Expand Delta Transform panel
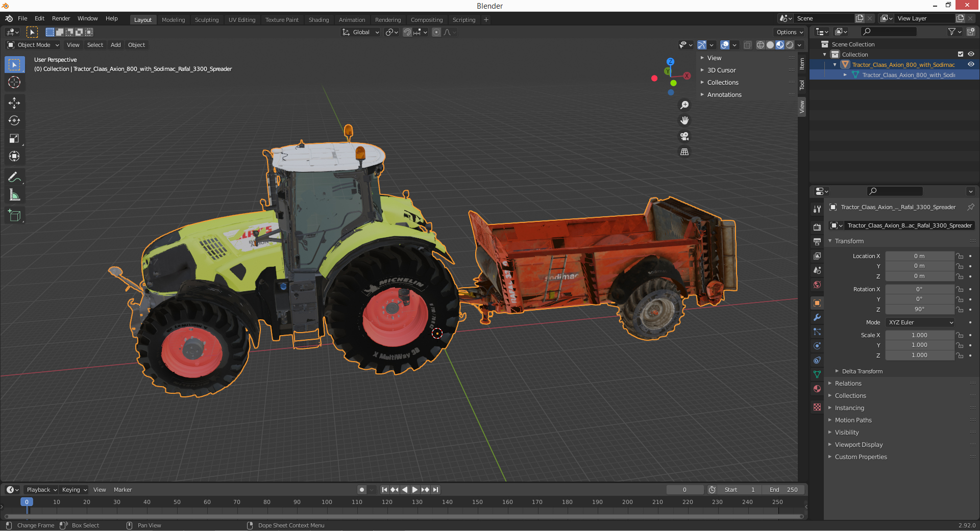The width and height of the screenshot is (980, 531). click(862, 371)
